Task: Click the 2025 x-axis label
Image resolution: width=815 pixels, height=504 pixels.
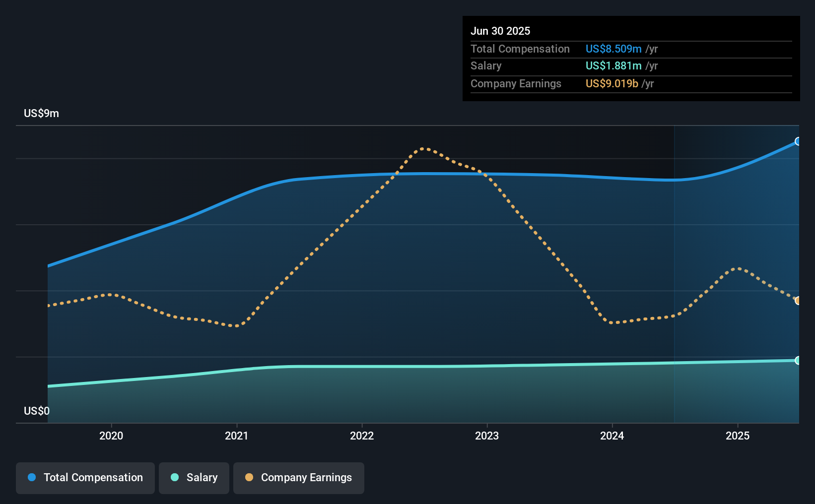Action: (x=738, y=436)
